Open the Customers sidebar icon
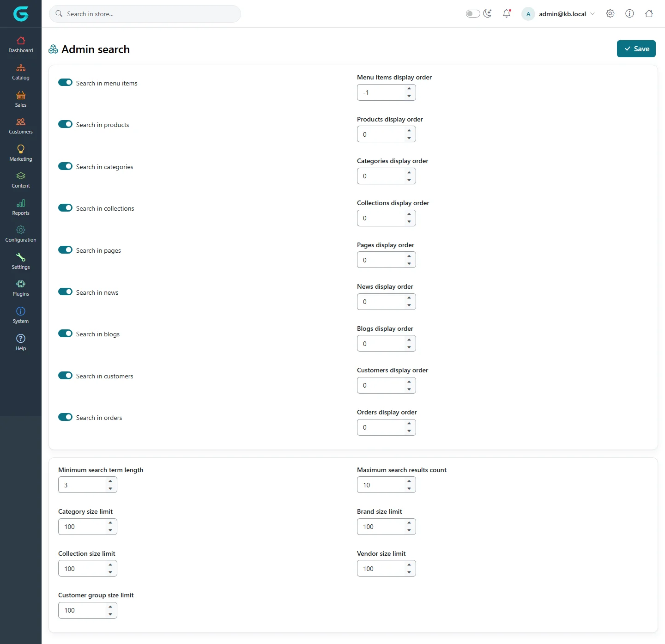 pos(21,122)
